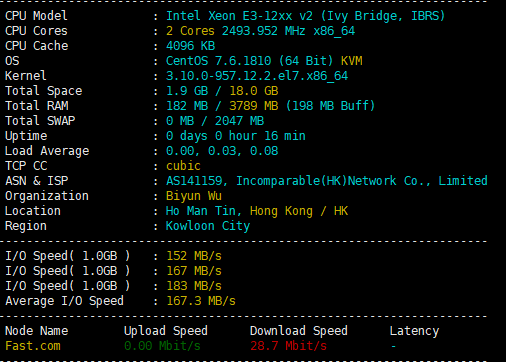This screenshot has height=362, width=506.
Task: Click the TCP CC label
Action: pyautogui.click(x=26, y=166)
